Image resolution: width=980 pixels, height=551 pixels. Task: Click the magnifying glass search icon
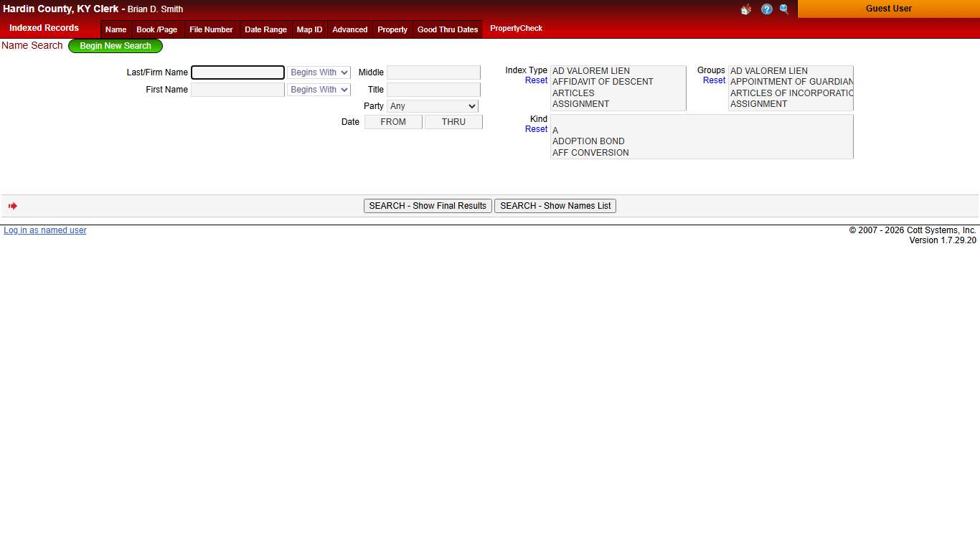(x=783, y=9)
